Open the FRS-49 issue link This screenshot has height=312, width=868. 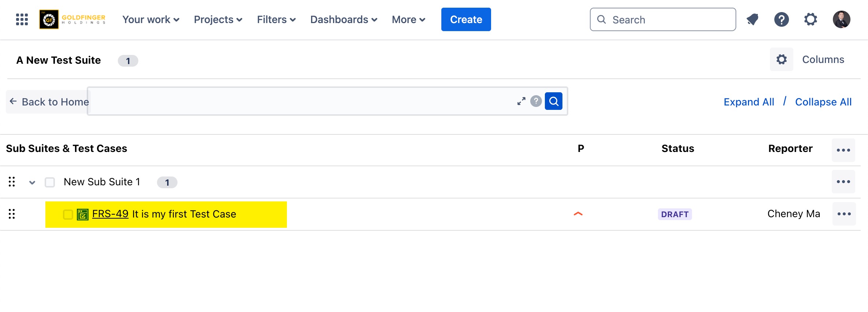click(110, 214)
